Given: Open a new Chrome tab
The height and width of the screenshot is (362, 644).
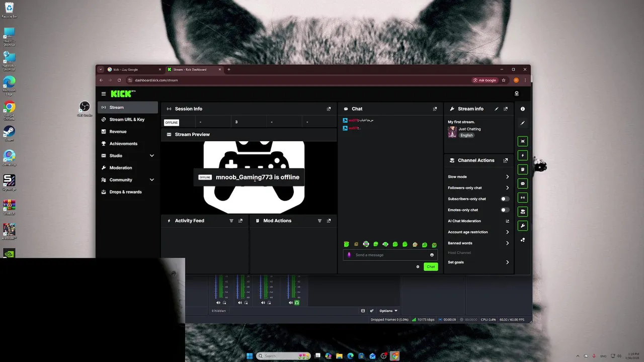Looking at the screenshot, I should [229, 69].
